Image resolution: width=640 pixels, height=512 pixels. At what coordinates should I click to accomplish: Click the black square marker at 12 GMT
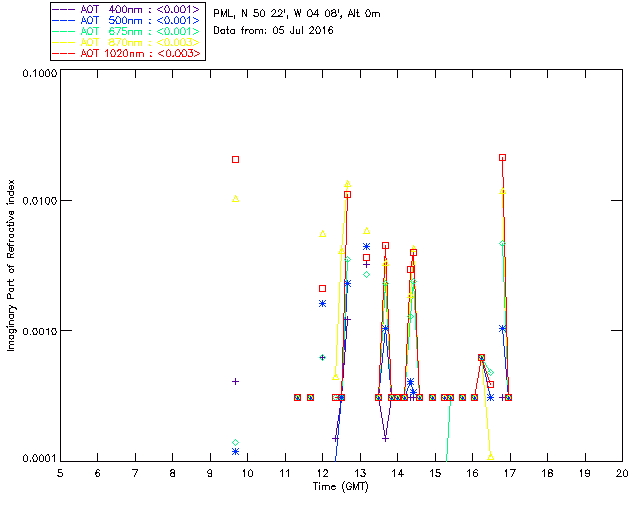pyautogui.click(x=322, y=289)
